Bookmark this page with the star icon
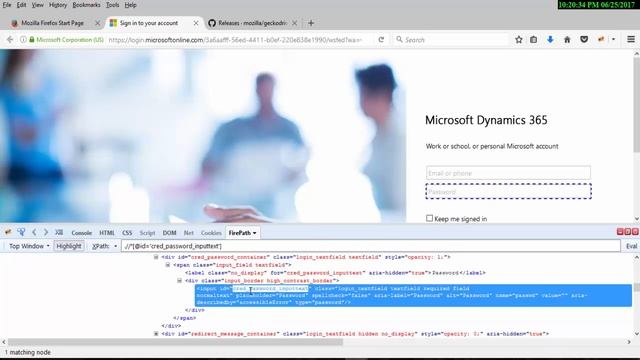The image size is (640, 360). (519, 40)
